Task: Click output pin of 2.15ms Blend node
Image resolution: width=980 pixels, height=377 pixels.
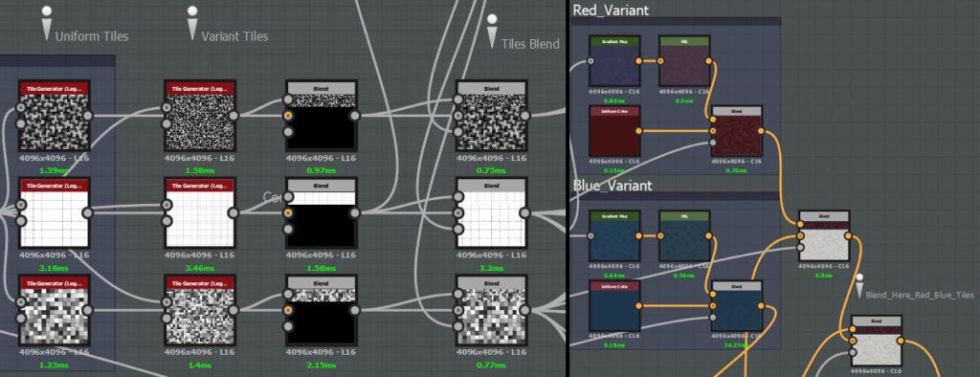Action: 354,310
